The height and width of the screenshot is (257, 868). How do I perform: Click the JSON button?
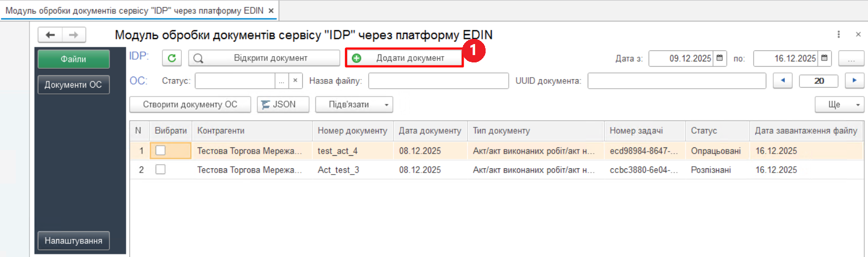coord(283,104)
